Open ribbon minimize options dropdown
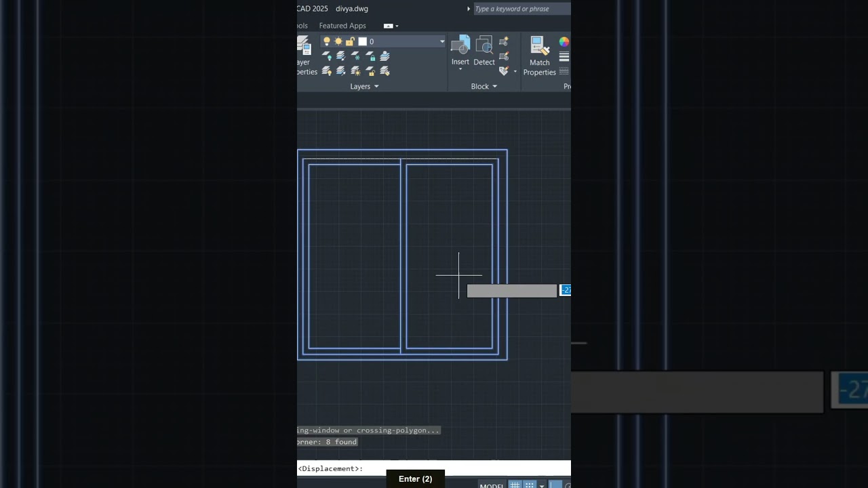Image resolution: width=868 pixels, height=488 pixels. [397, 26]
